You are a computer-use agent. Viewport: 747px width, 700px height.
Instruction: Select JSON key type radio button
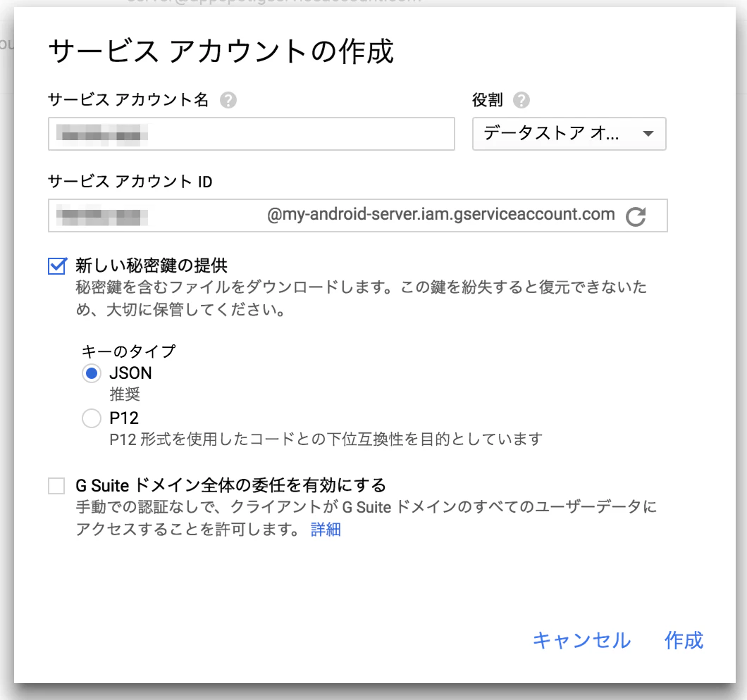point(91,373)
